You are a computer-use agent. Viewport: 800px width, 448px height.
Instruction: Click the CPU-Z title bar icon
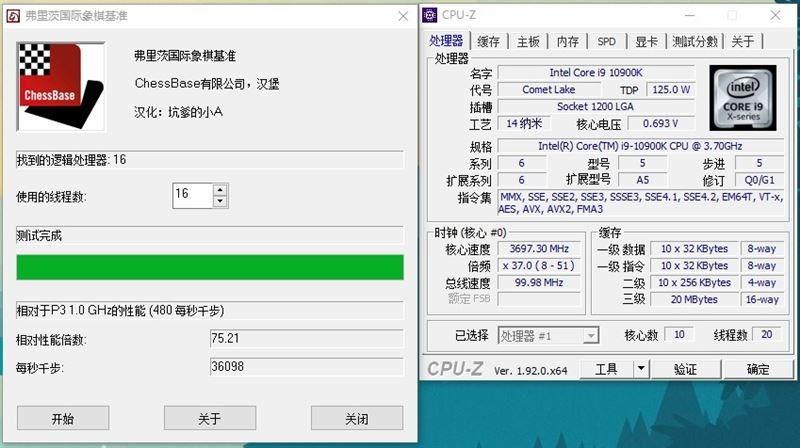point(430,15)
